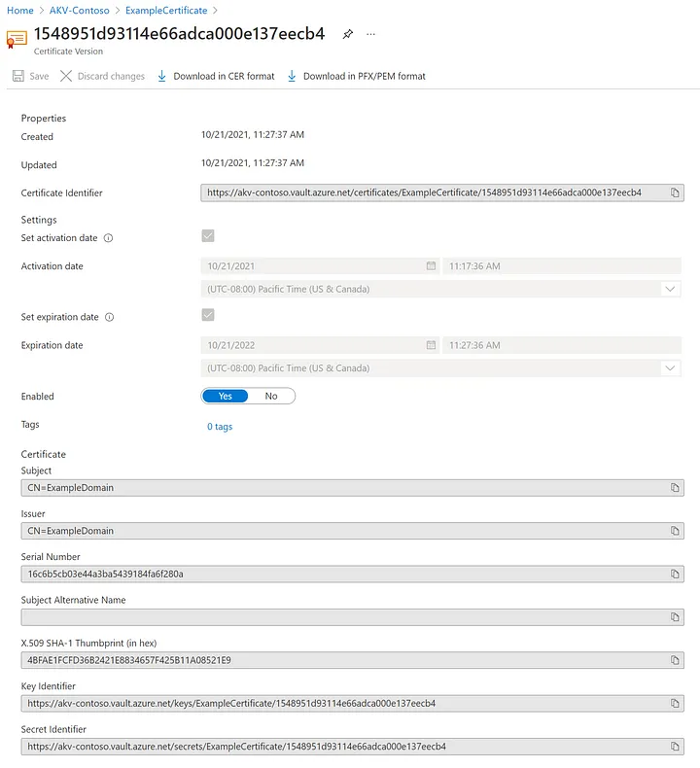Copy the Certificate Identifier URL

(x=675, y=192)
